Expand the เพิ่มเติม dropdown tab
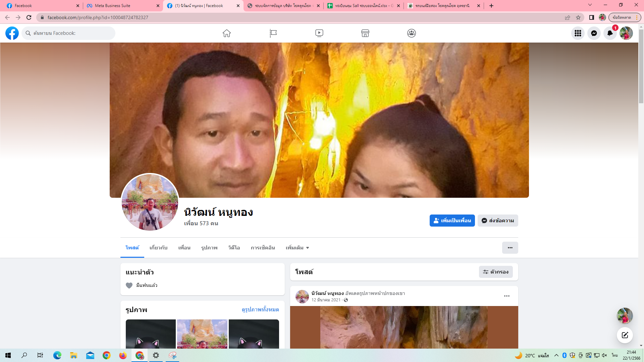Screen dimensions: 644x362 point(297,248)
